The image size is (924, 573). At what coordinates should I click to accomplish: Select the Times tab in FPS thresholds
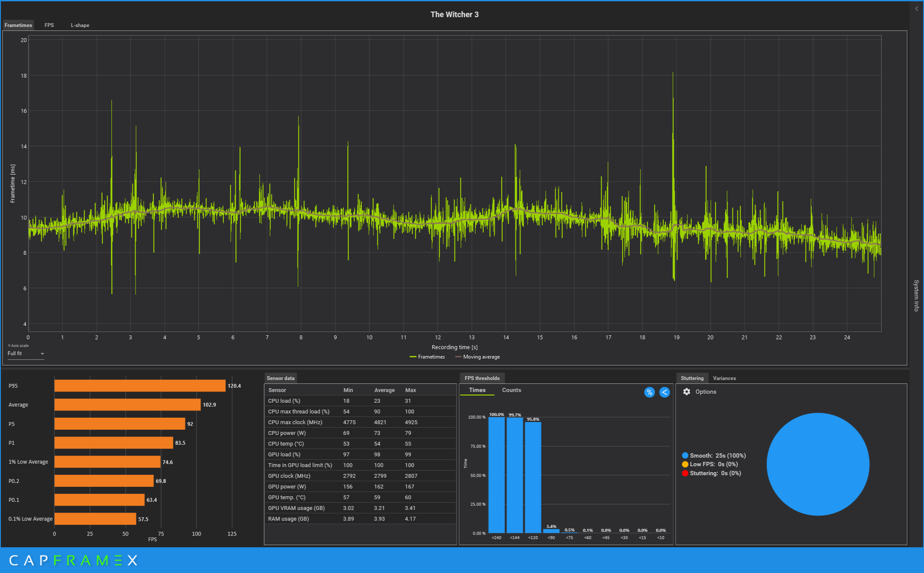[x=477, y=390]
